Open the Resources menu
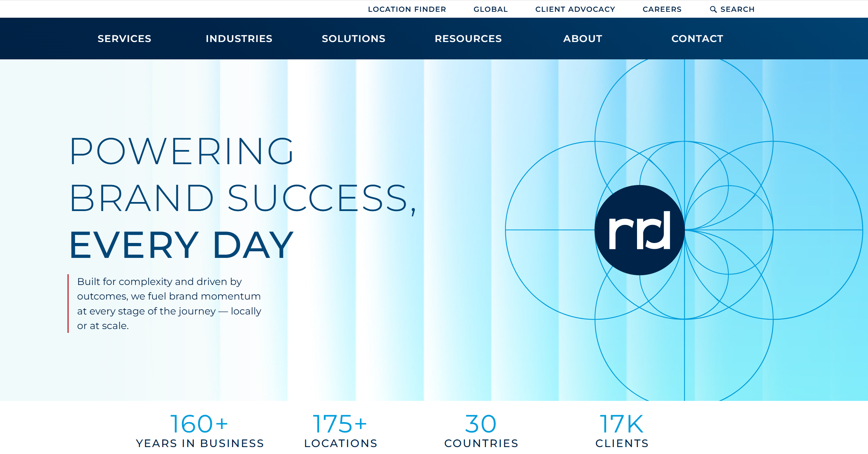The height and width of the screenshot is (454, 868). pyautogui.click(x=468, y=39)
